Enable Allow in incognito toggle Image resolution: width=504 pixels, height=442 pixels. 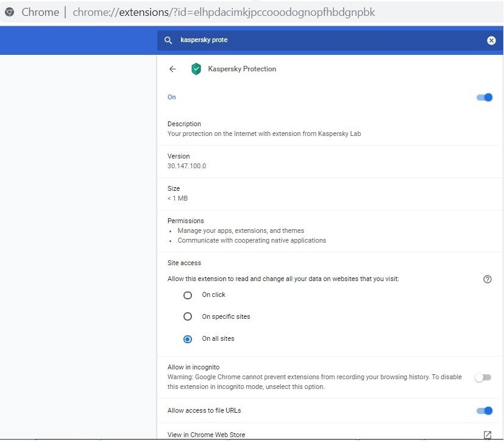(x=483, y=377)
